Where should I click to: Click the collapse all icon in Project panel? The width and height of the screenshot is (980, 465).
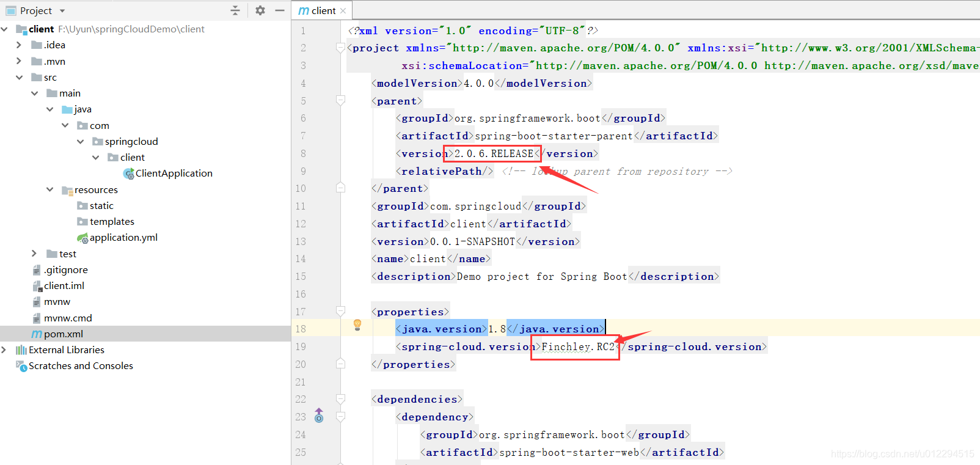pyautogui.click(x=235, y=10)
